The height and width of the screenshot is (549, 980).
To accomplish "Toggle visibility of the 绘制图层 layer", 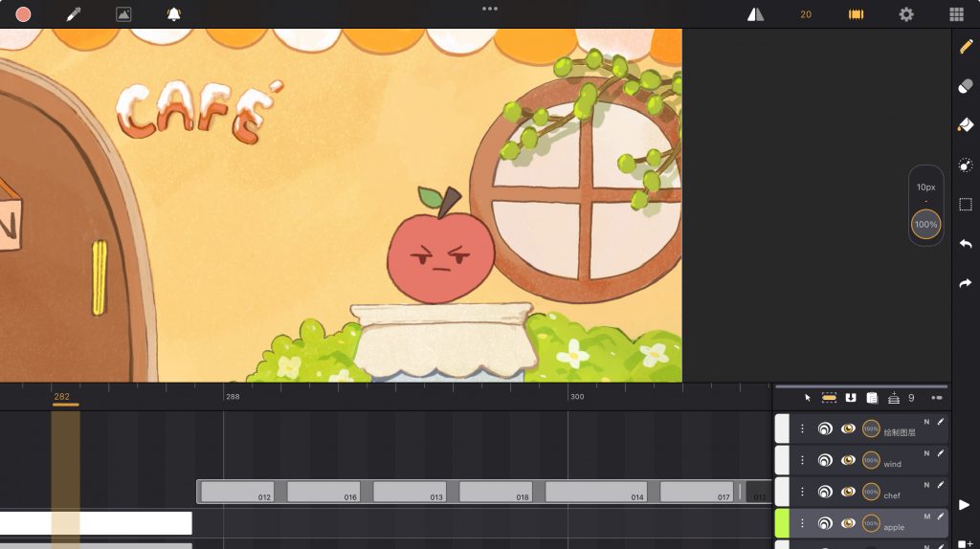I will click(x=848, y=428).
